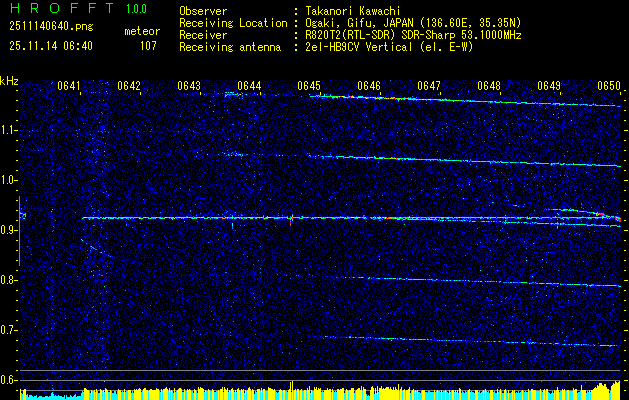The width and height of the screenshot is (629, 400).
Task: Click the Observer label
Action: [203, 11]
